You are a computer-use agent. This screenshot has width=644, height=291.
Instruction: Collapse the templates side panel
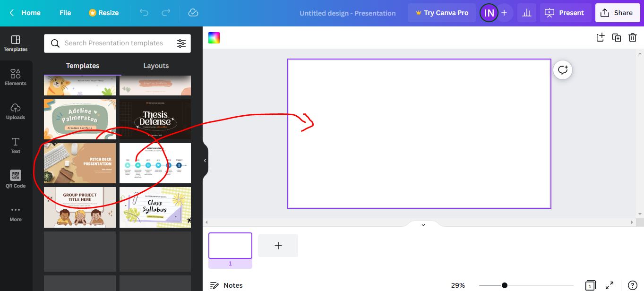click(204, 160)
